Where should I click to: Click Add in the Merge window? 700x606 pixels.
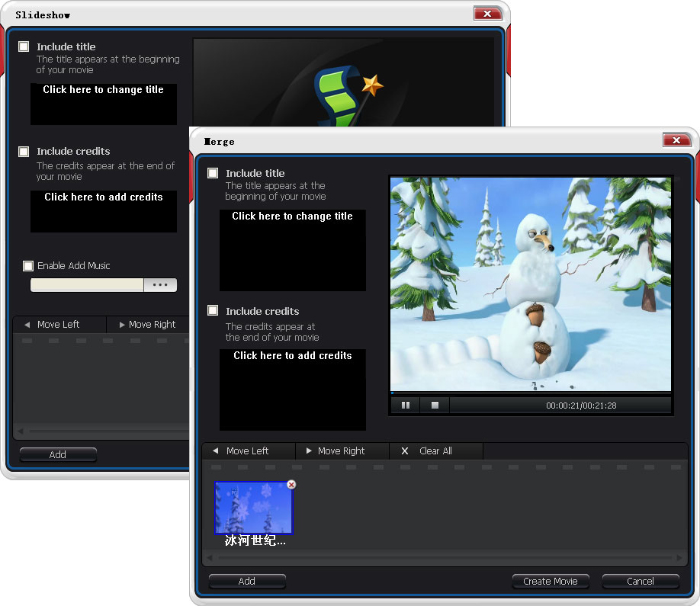(247, 581)
